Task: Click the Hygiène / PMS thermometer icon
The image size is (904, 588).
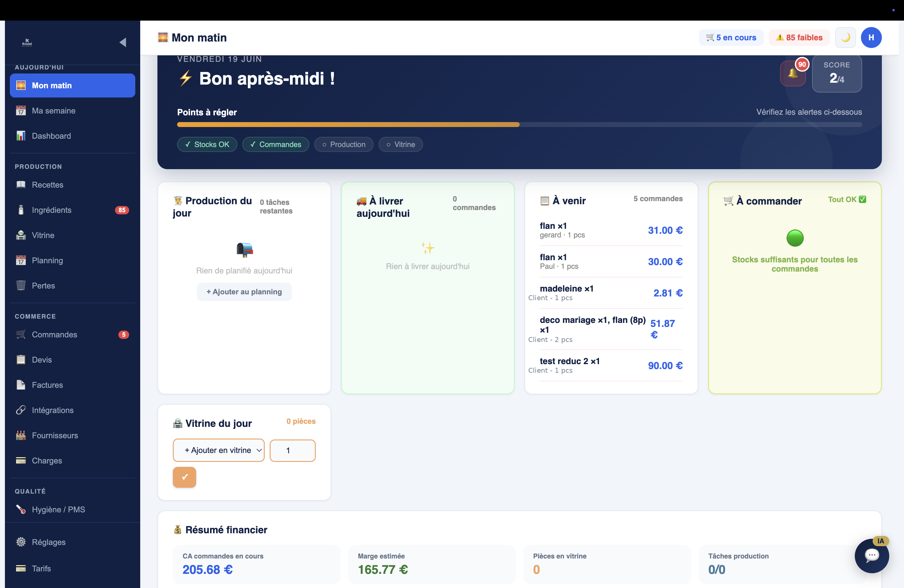Action: tap(21, 509)
